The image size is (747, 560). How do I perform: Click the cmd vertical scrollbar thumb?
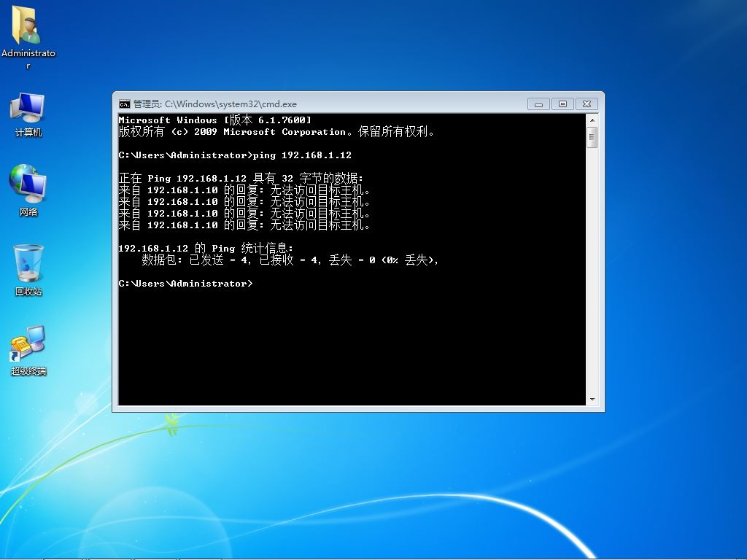point(592,138)
